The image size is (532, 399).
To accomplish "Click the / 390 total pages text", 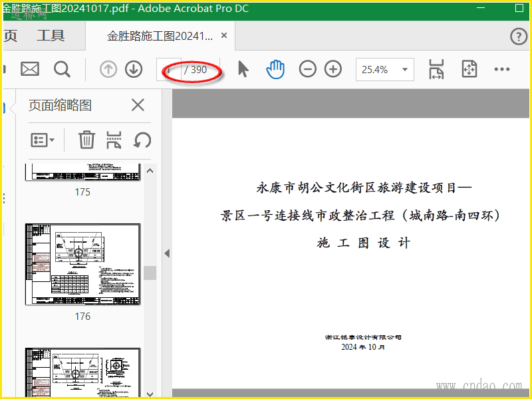I will point(196,70).
